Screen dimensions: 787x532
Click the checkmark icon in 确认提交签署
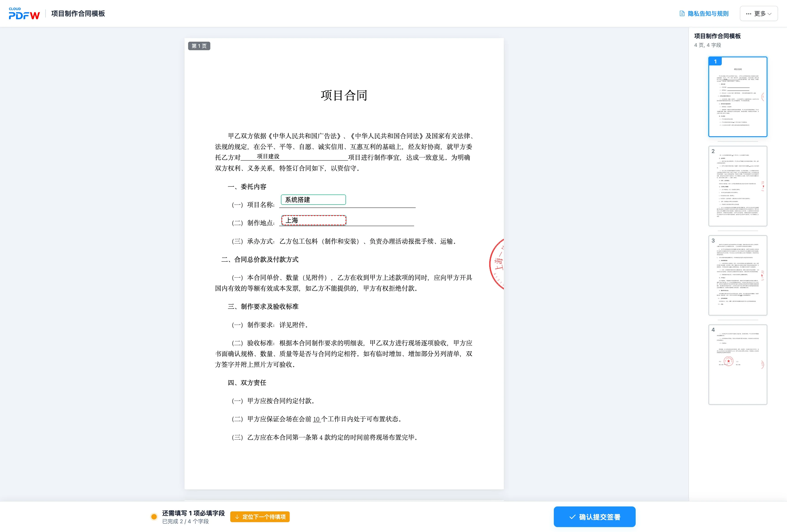click(x=572, y=517)
